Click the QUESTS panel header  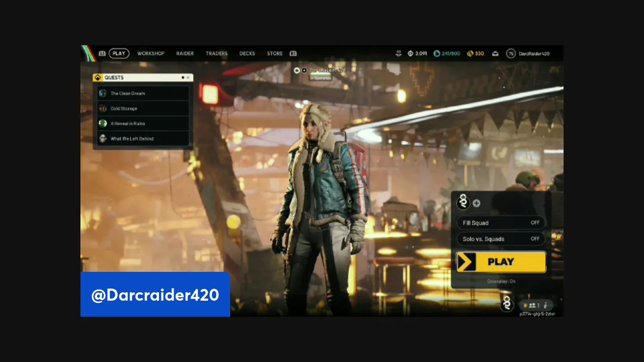143,77
